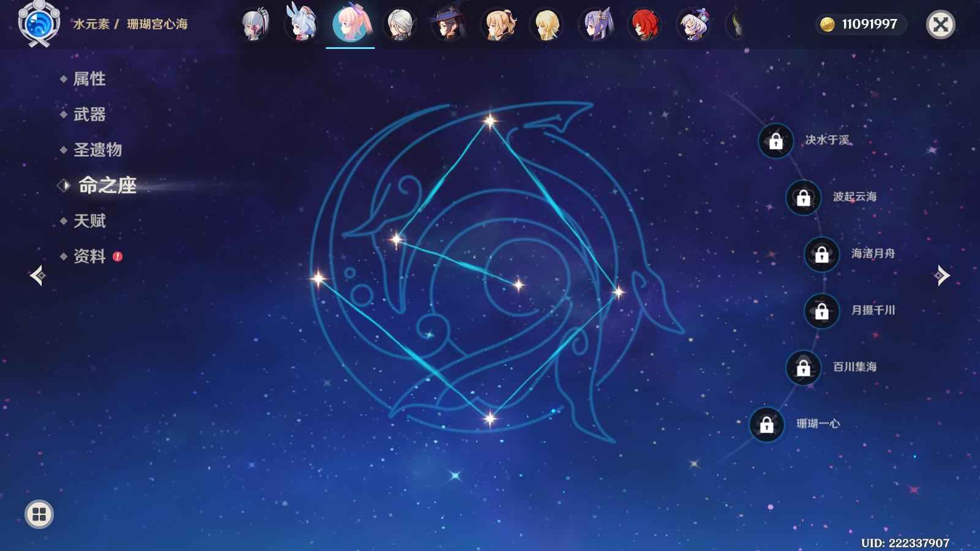Open the 命之座 constellation tab
Image resolution: width=980 pixels, height=551 pixels.
coord(107,186)
